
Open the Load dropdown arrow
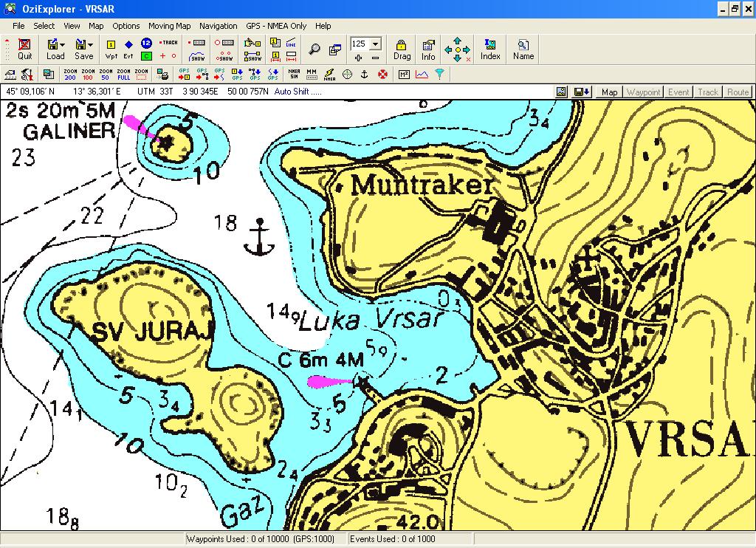pyautogui.click(x=62, y=45)
